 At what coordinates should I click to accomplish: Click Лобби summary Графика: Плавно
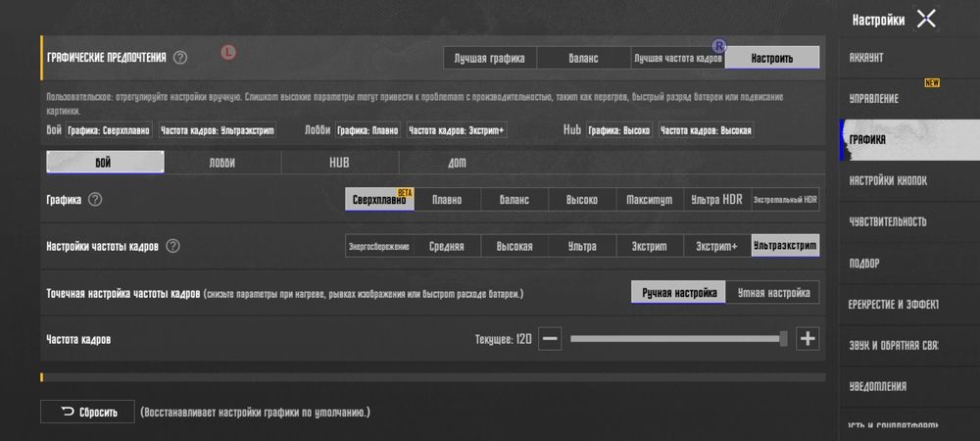(367, 130)
